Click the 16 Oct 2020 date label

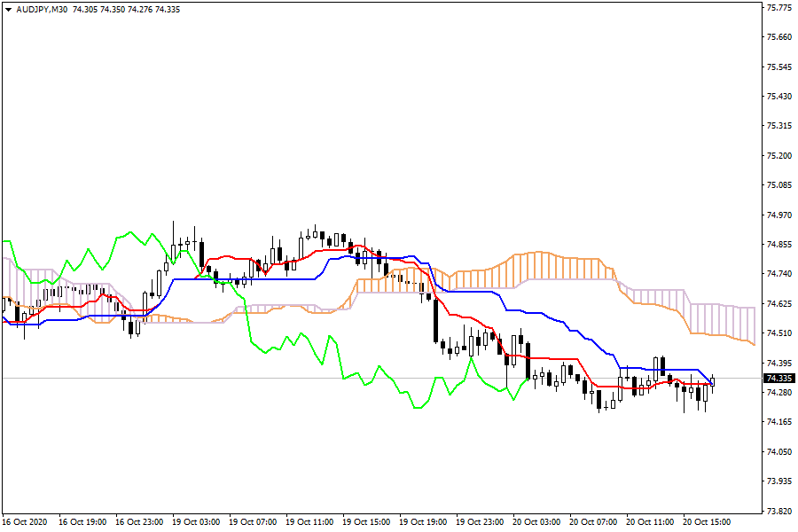[x=26, y=521]
